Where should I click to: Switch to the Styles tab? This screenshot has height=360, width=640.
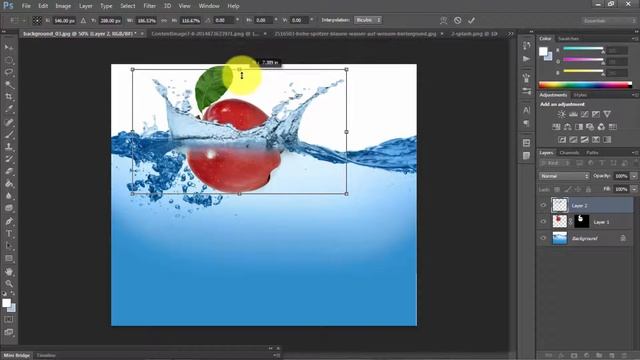(580, 95)
